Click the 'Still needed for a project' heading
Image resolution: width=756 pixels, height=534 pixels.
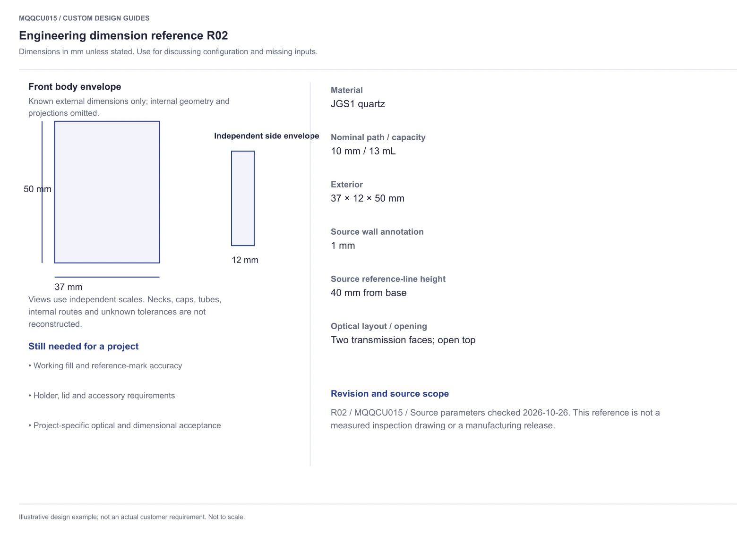pos(83,346)
